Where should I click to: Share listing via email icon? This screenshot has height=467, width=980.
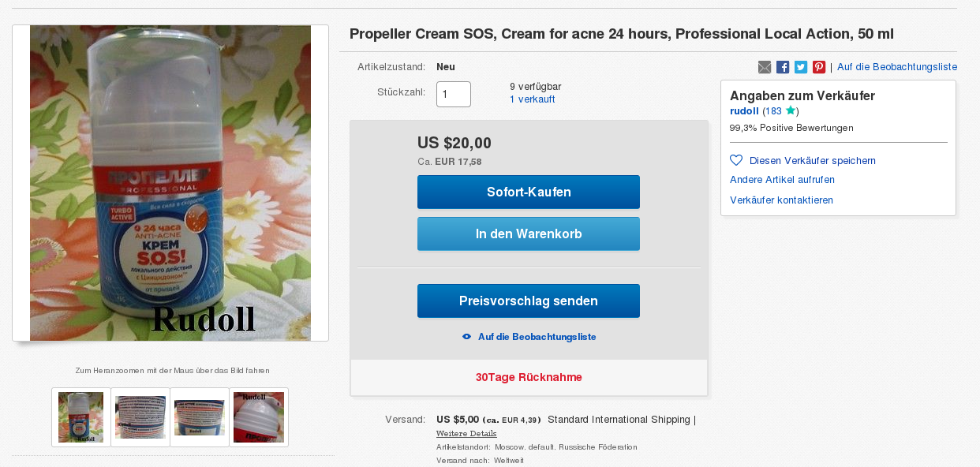coord(765,67)
